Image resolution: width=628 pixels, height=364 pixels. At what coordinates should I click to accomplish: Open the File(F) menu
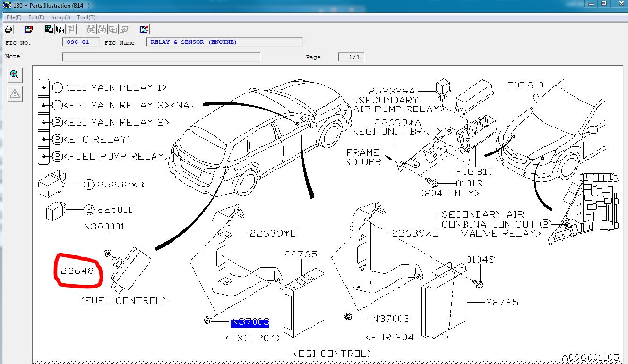tap(14, 17)
